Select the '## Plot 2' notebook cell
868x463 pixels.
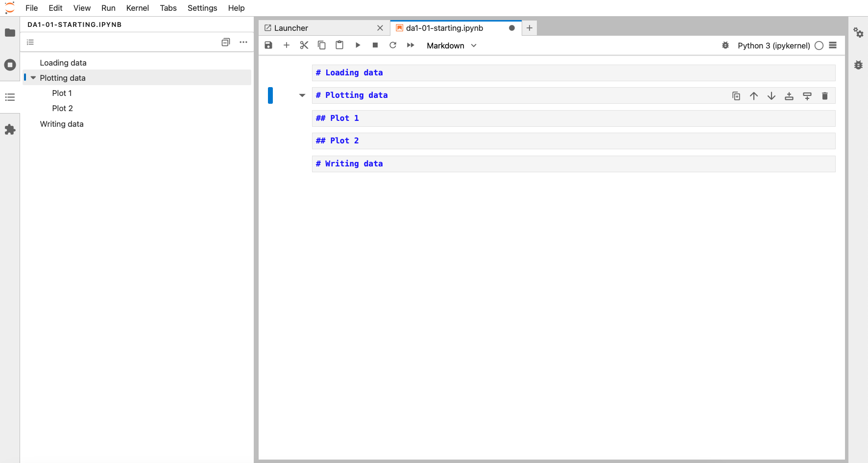(574, 141)
